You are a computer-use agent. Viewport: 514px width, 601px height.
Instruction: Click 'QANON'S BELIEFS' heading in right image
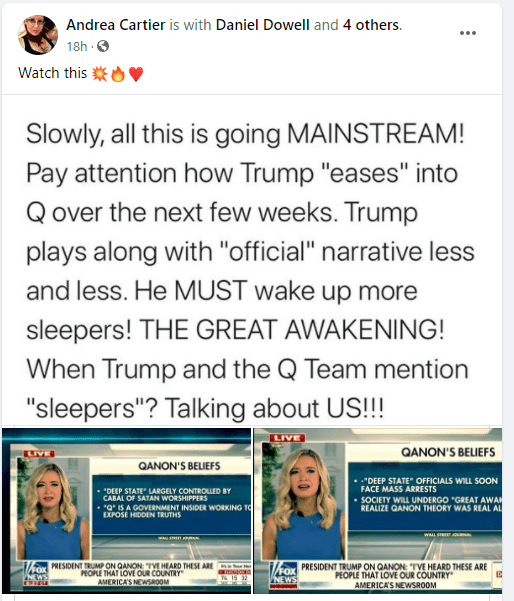click(448, 452)
